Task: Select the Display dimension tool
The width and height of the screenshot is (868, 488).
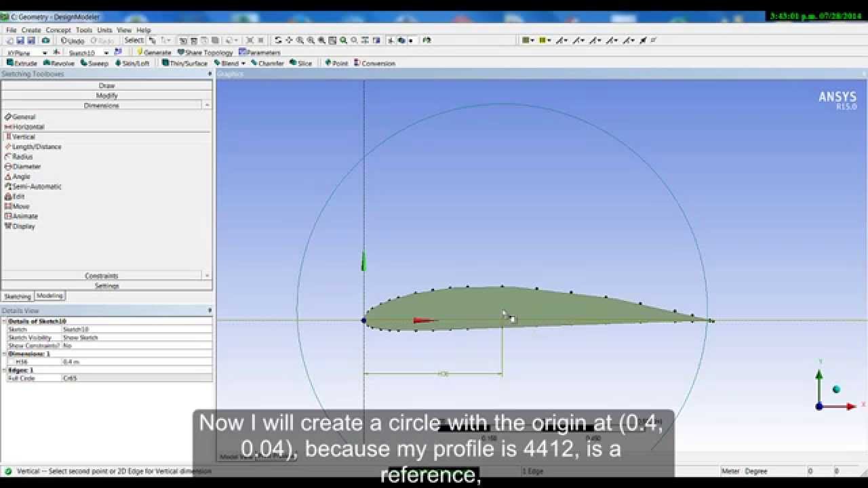Action: coord(20,226)
